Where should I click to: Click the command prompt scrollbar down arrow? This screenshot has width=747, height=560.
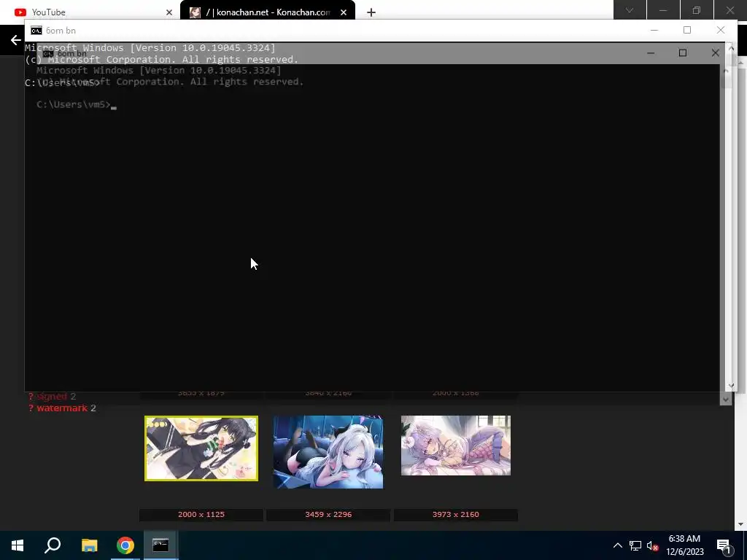pos(731,386)
